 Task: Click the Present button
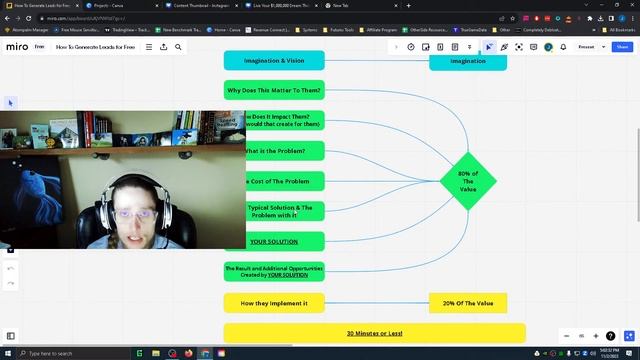(586, 47)
